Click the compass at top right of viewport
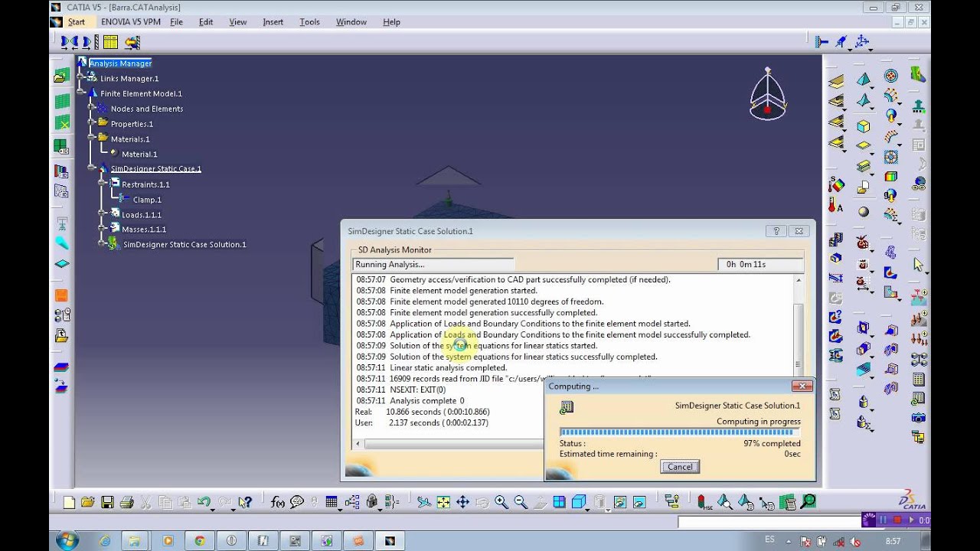The image size is (980, 551). click(767, 94)
